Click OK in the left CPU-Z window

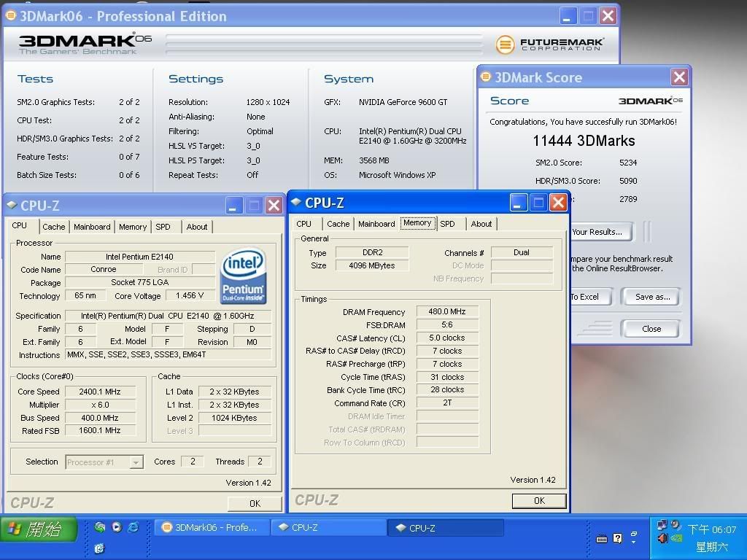coord(255,503)
